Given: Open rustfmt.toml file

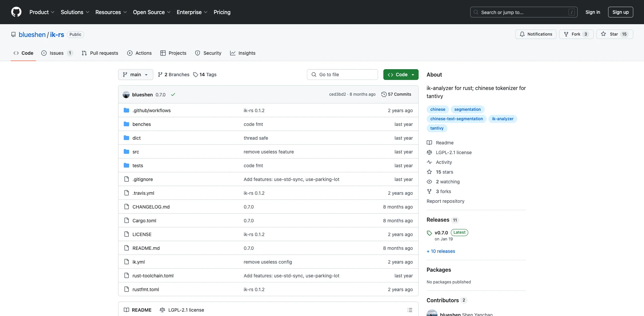Looking at the screenshot, I should point(146,289).
